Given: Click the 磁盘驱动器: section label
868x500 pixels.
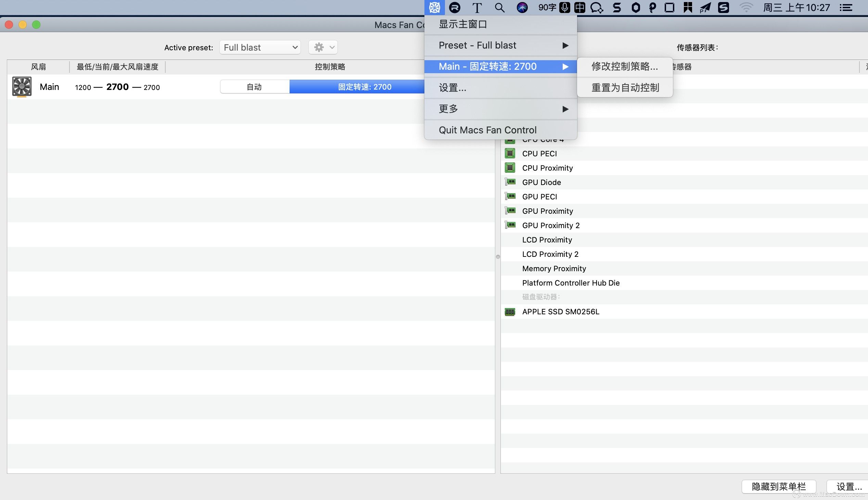Looking at the screenshot, I should point(541,297).
